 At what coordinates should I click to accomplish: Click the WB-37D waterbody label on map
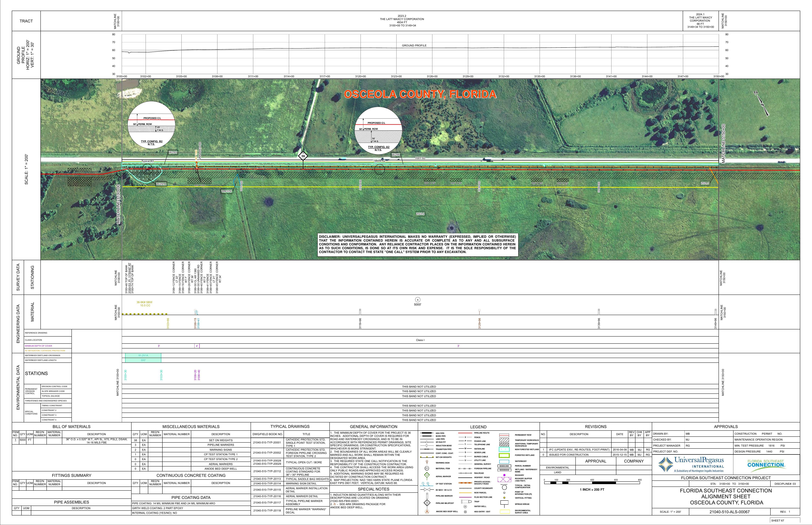(227, 191)
